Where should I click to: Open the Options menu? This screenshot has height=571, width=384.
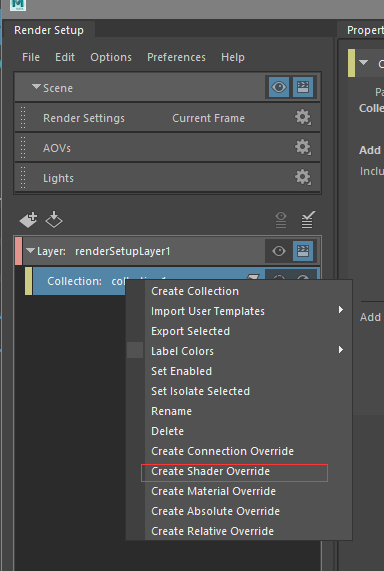(111, 57)
